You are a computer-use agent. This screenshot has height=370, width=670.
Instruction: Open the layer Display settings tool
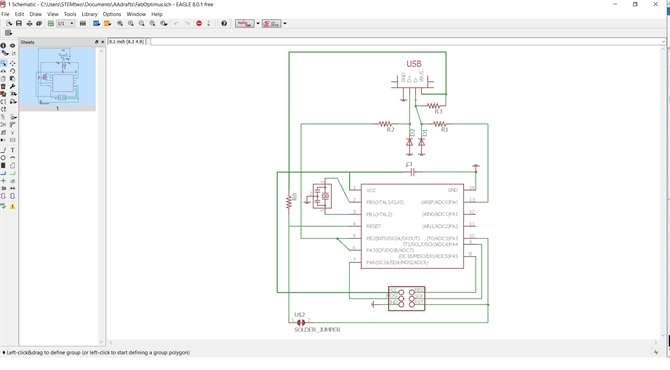click(5, 53)
